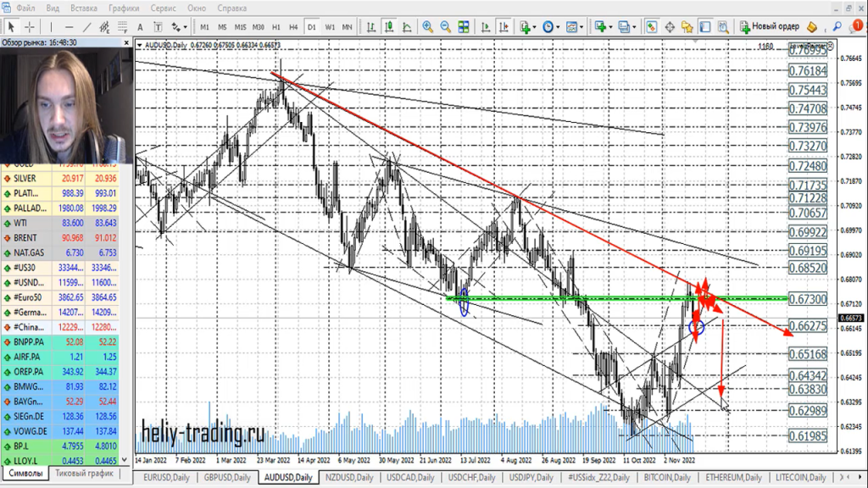The height and width of the screenshot is (488, 868).
Task: Switch chart to H4 timeframe
Action: [x=293, y=26]
